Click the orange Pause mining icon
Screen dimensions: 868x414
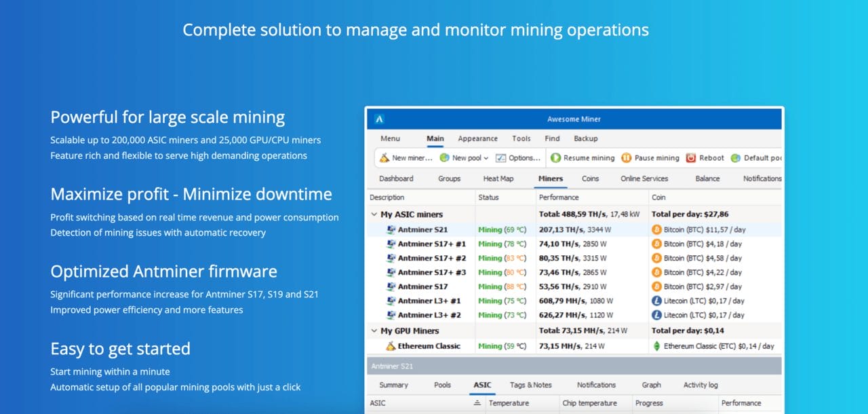click(624, 157)
